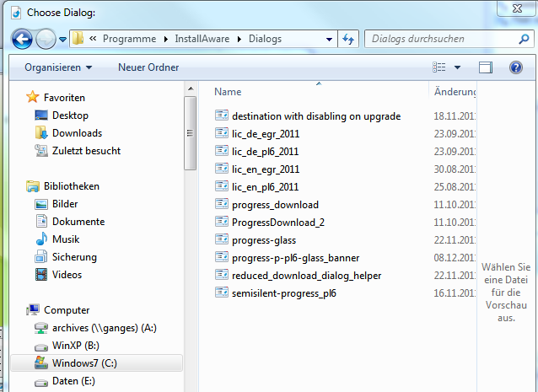Refresh the Dialogs folder view
The width and height of the screenshot is (538, 392).
tap(348, 39)
